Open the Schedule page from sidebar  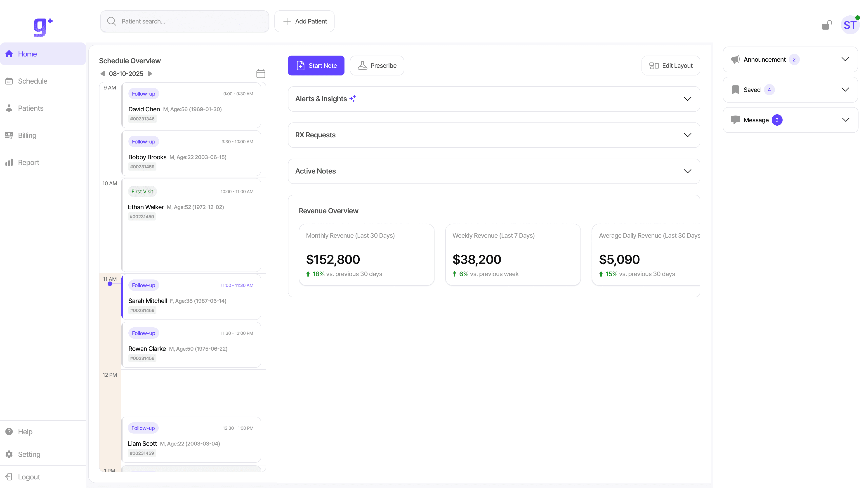coord(32,81)
